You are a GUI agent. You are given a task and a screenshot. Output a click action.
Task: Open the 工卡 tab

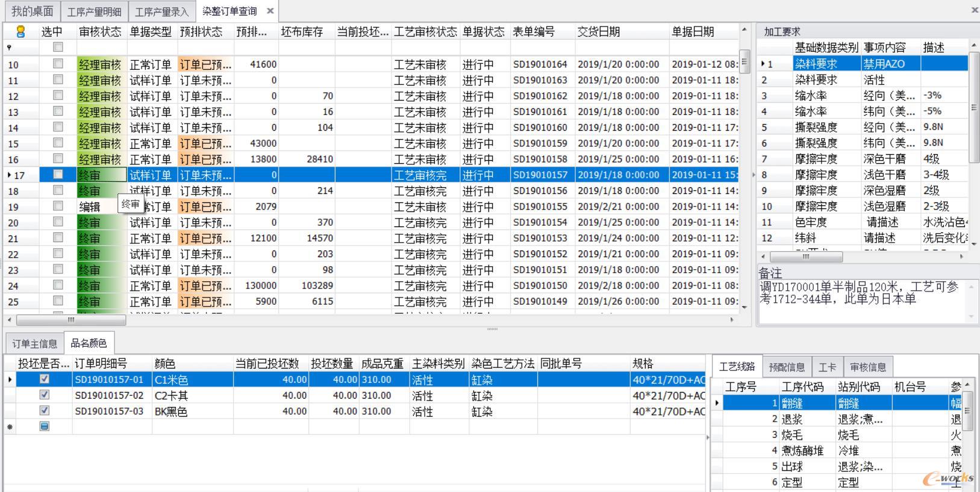coord(827,367)
